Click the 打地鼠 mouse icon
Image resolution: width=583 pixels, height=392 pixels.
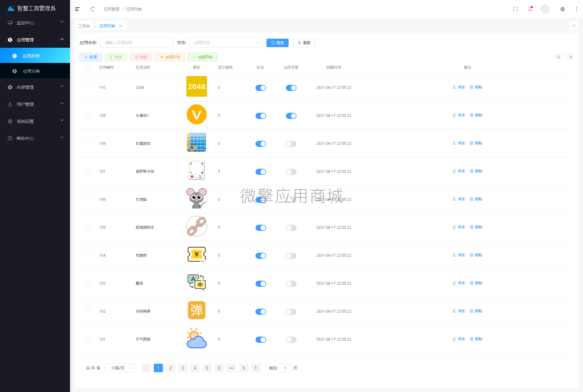(197, 198)
